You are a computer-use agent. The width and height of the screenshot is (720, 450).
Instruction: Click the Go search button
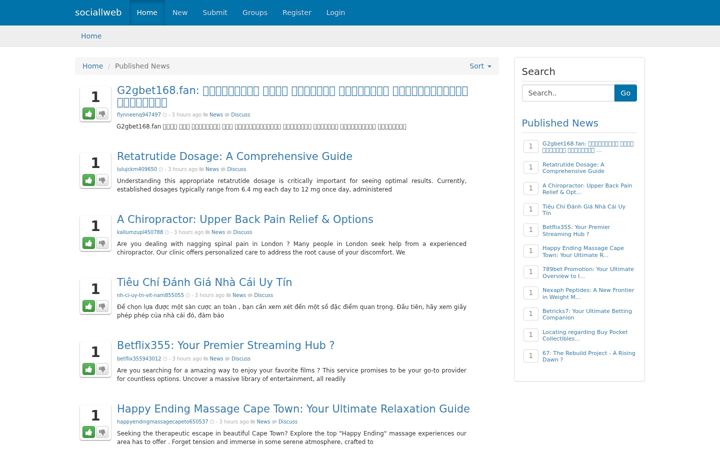(x=625, y=93)
